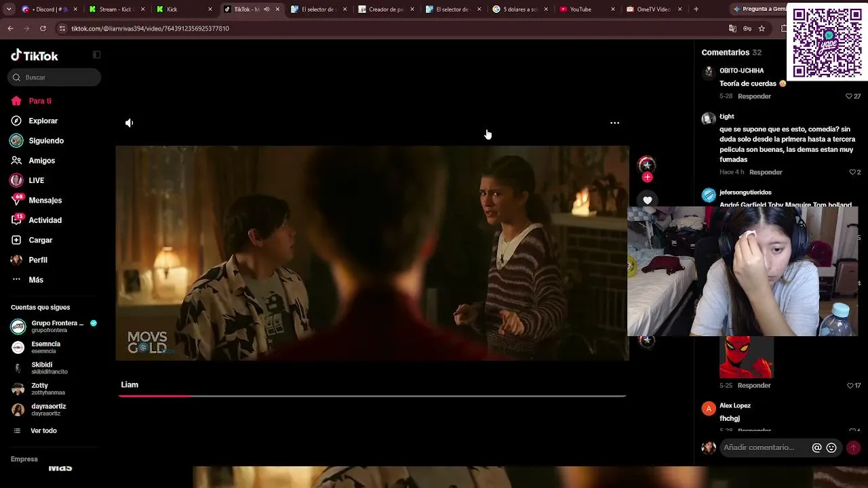This screenshot has height=488, width=868.
Task: Collapse the TikTok sidebar panel icon
Action: pos(96,55)
